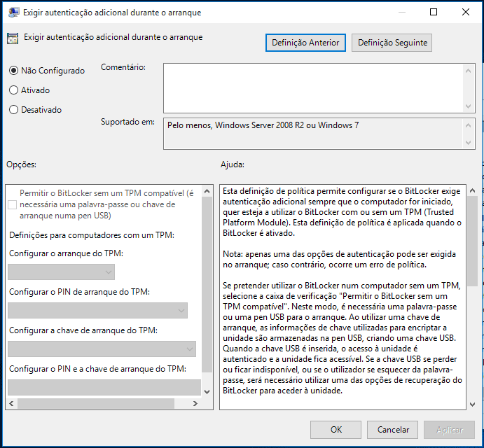Click the Opções vertical scrollbar thumb
The width and height of the screenshot is (484, 448).
[207, 284]
